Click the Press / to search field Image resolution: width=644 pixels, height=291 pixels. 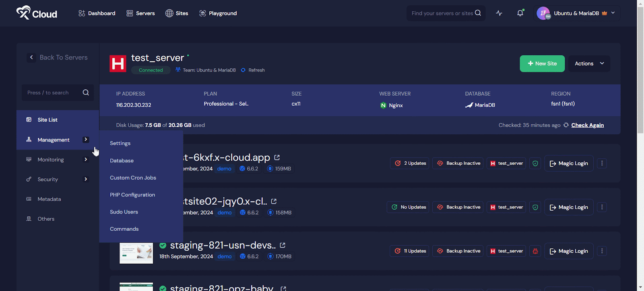(x=52, y=93)
